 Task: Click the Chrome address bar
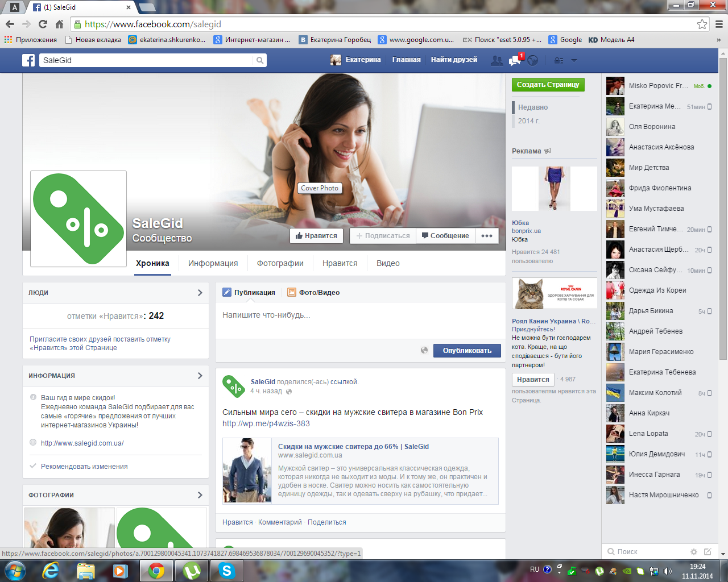coord(389,24)
